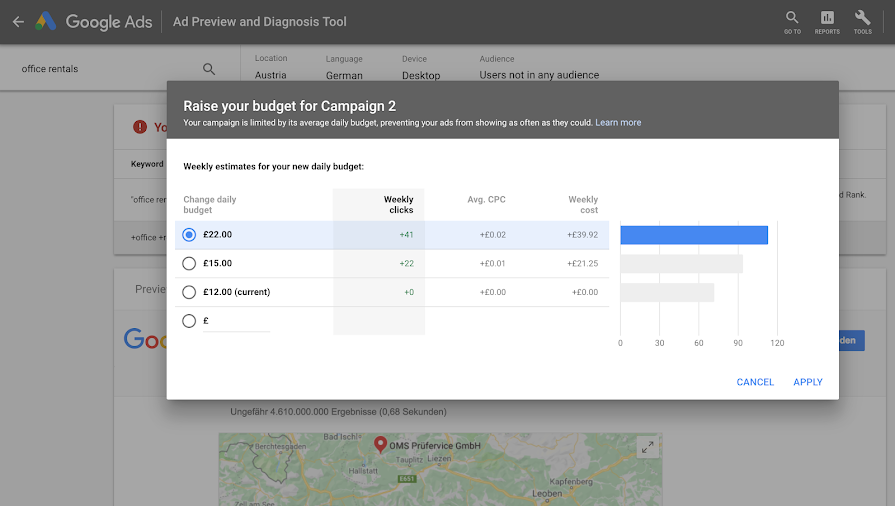The image size is (895, 506).
Task: Click the Learn more link
Action: pyautogui.click(x=618, y=123)
